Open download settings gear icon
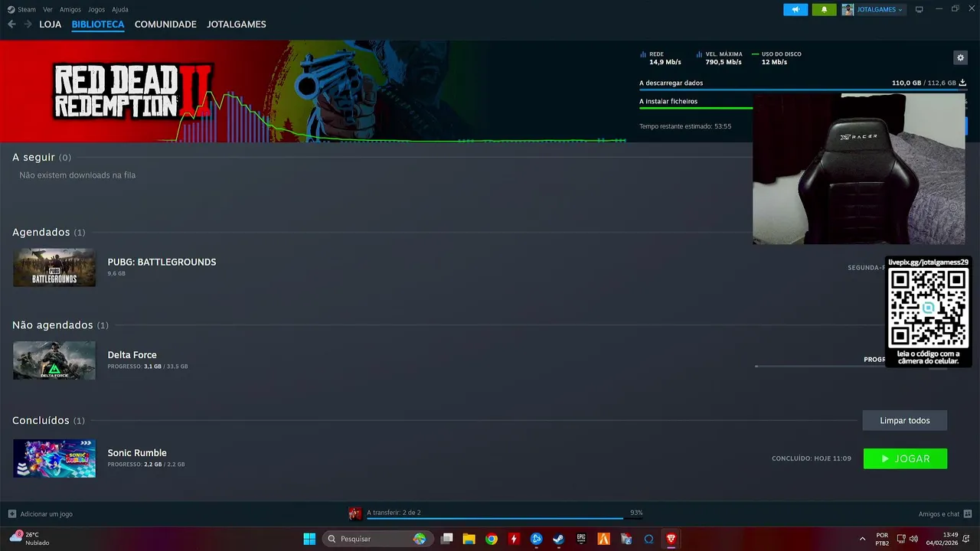The width and height of the screenshot is (980, 551). tap(960, 57)
